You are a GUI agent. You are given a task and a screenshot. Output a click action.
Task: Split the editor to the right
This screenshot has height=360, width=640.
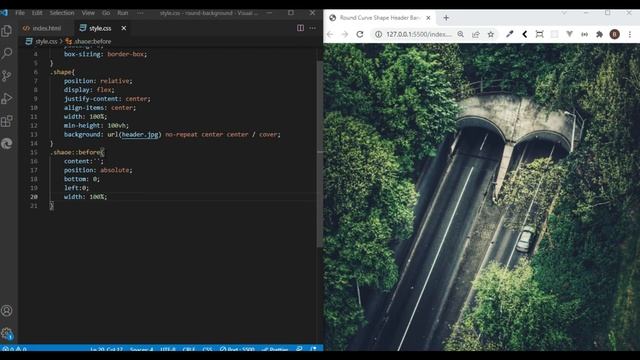[300, 28]
